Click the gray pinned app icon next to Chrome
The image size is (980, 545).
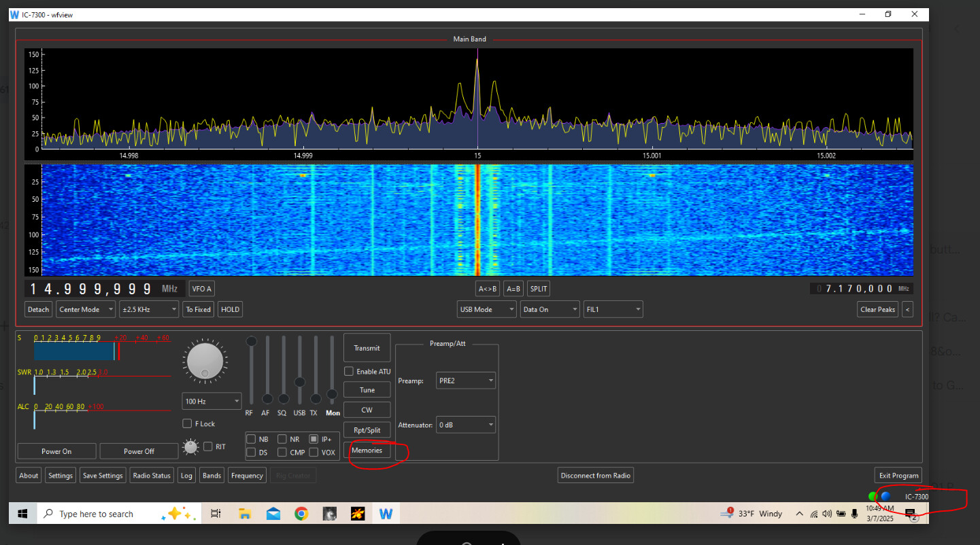point(329,514)
